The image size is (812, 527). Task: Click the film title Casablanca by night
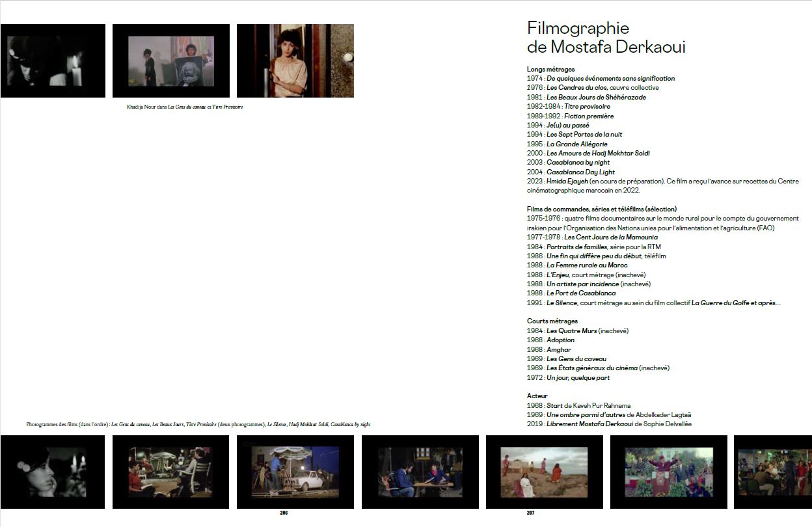coord(578,163)
